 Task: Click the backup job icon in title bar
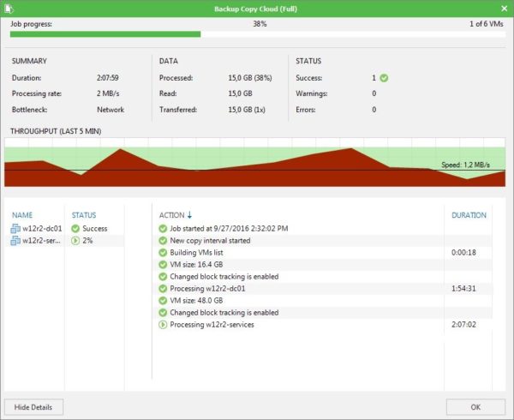[x=9, y=9]
